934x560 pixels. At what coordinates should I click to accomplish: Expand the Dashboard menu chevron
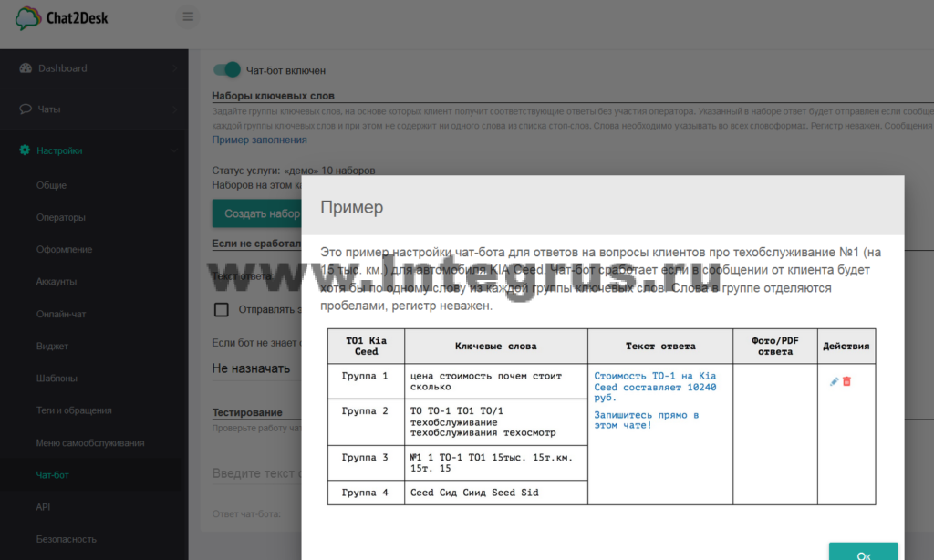[175, 68]
